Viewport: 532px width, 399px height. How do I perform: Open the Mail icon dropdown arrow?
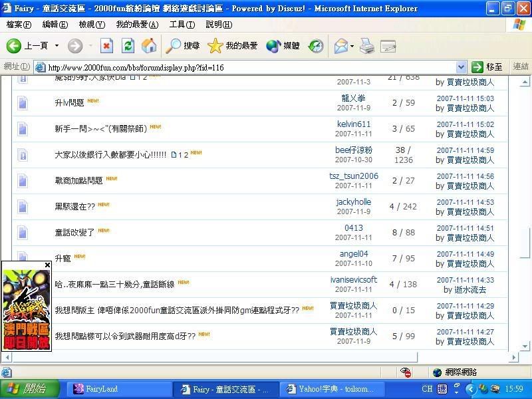[x=352, y=46]
